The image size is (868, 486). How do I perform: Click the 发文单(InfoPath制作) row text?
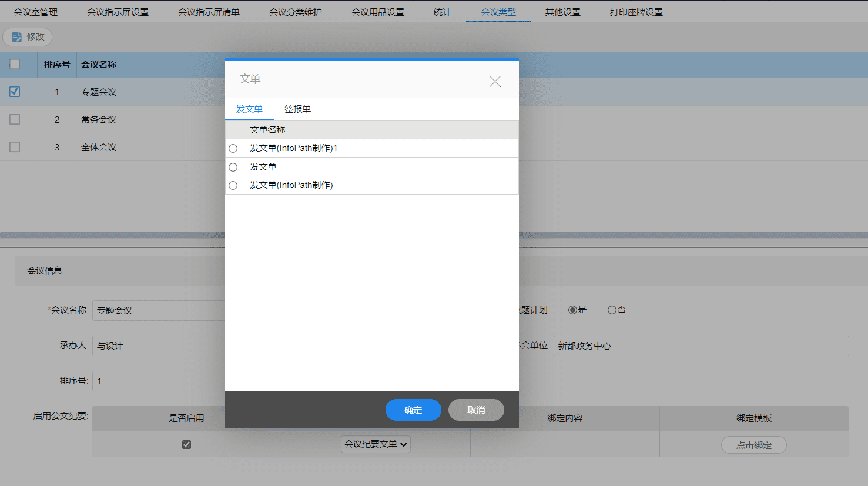click(x=291, y=185)
